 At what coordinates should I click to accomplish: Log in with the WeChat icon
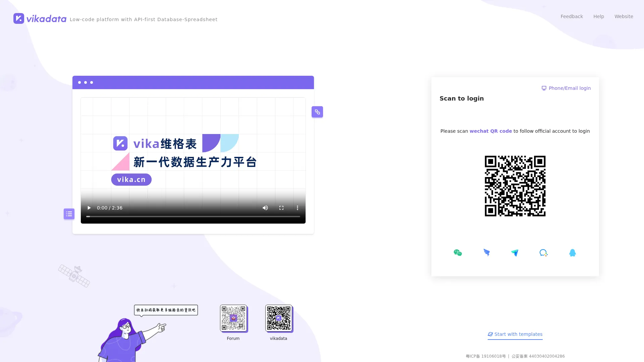458,253
